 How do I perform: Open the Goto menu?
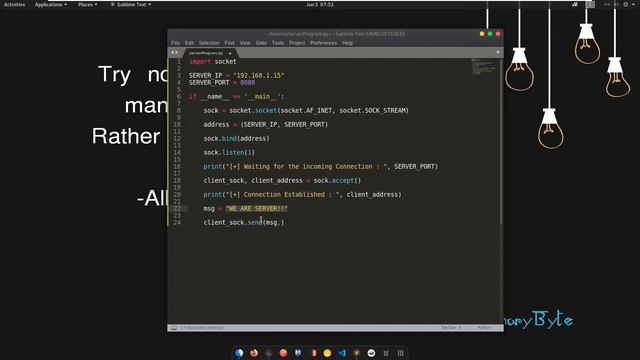click(x=261, y=43)
